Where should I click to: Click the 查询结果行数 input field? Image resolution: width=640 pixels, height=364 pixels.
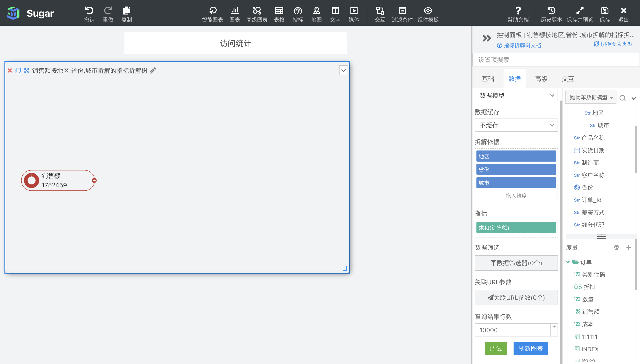[x=512, y=330]
